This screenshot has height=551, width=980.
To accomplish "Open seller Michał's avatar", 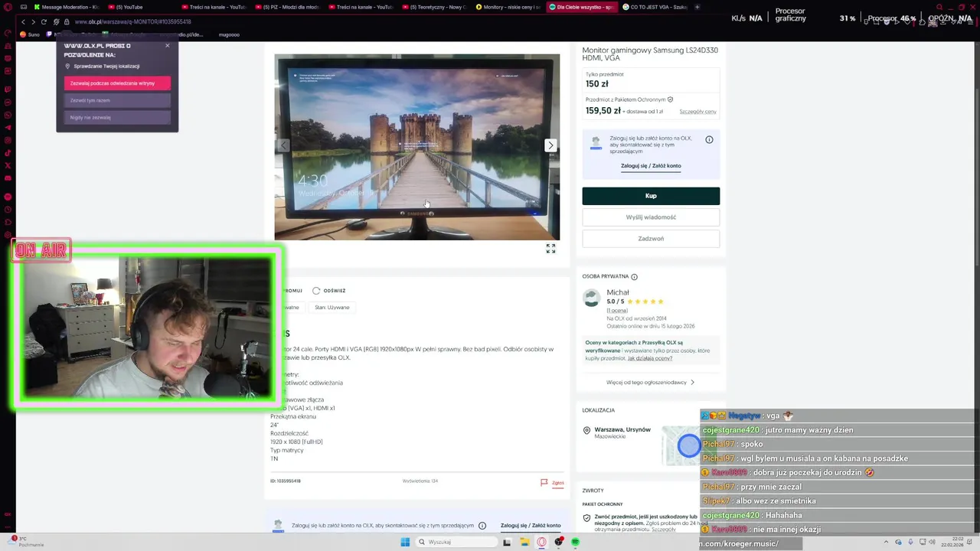I will tap(592, 298).
